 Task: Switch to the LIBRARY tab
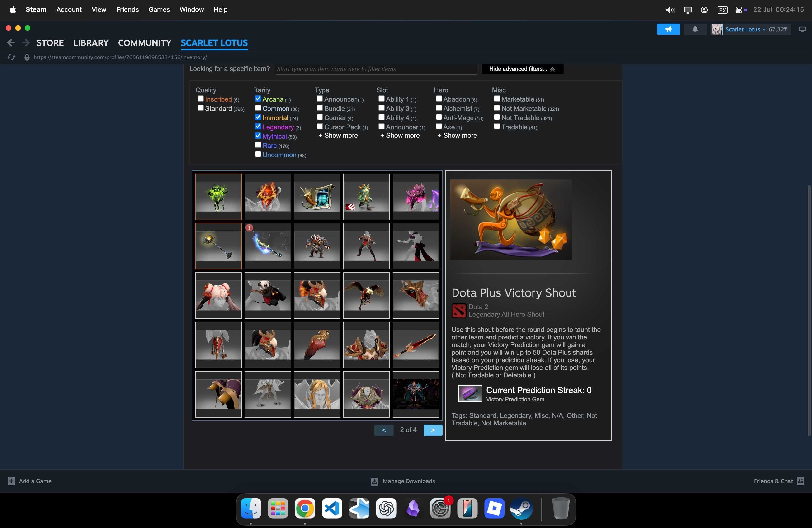click(x=91, y=43)
